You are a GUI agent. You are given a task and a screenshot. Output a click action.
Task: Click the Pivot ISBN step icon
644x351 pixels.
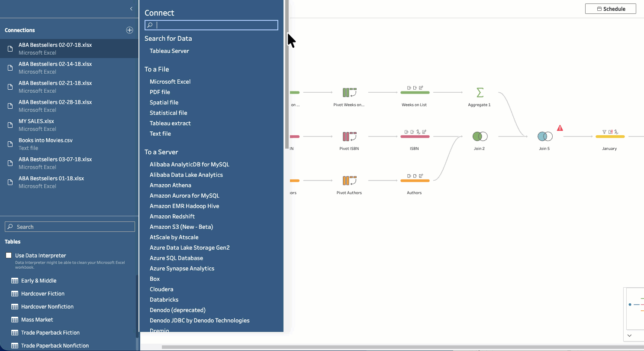click(349, 136)
